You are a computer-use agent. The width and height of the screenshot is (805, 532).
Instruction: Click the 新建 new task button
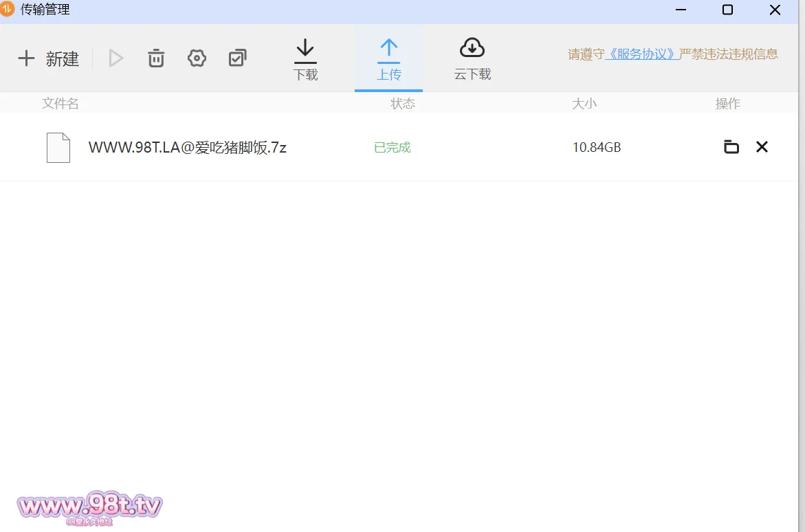click(49, 58)
